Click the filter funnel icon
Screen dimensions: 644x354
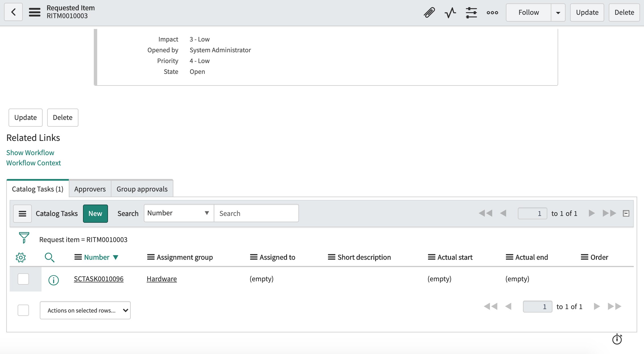pos(24,238)
